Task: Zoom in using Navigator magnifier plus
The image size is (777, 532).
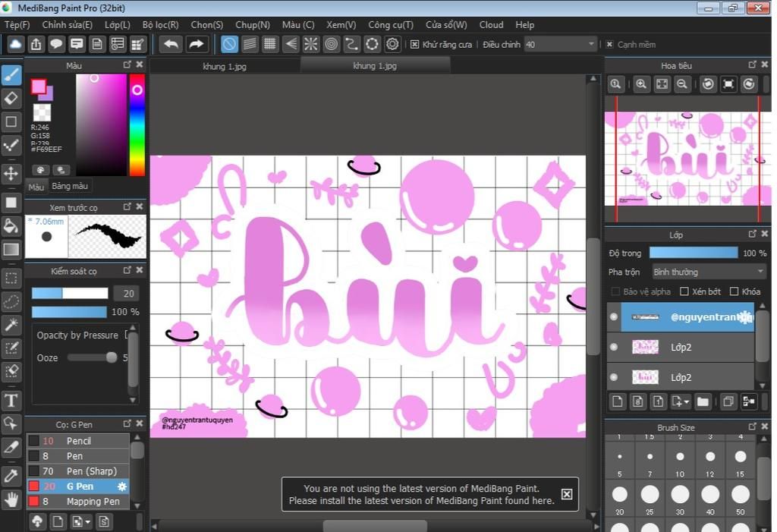Action: (641, 84)
